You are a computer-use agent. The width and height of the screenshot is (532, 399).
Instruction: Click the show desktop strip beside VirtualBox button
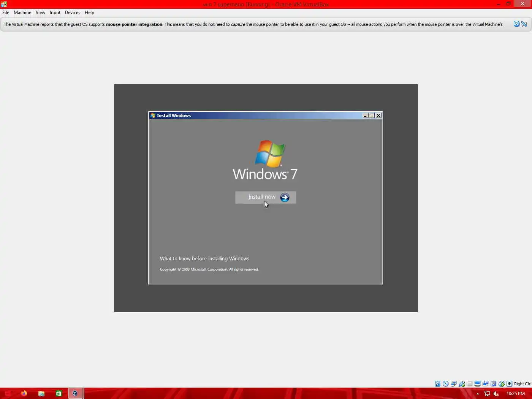pos(84,393)
